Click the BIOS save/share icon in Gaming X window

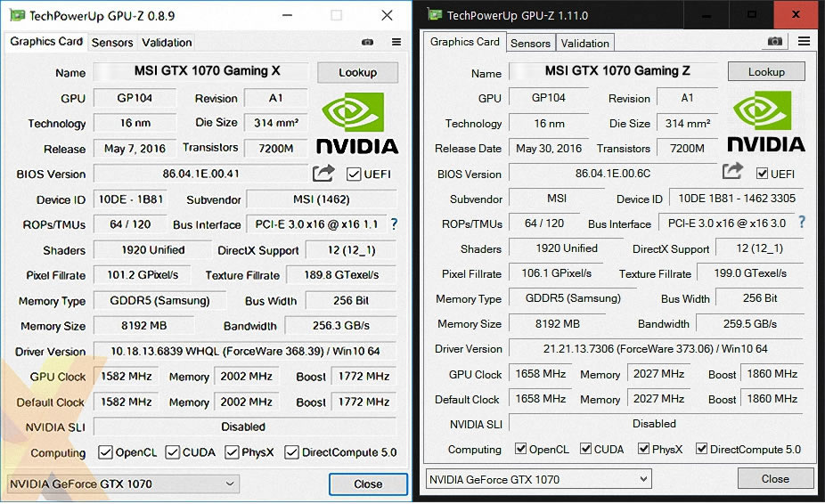tap(323, 173)
